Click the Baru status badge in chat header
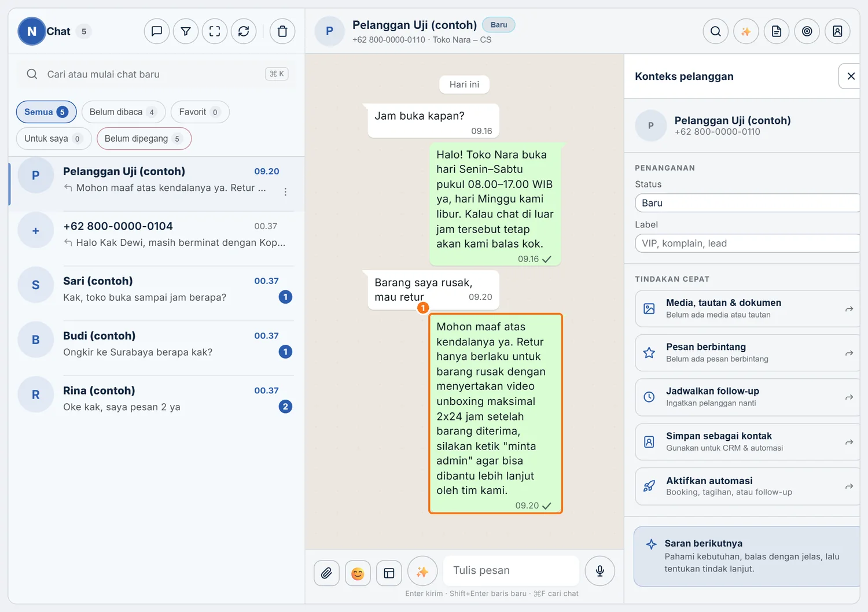The image size is (868, 612). (499, 25)
